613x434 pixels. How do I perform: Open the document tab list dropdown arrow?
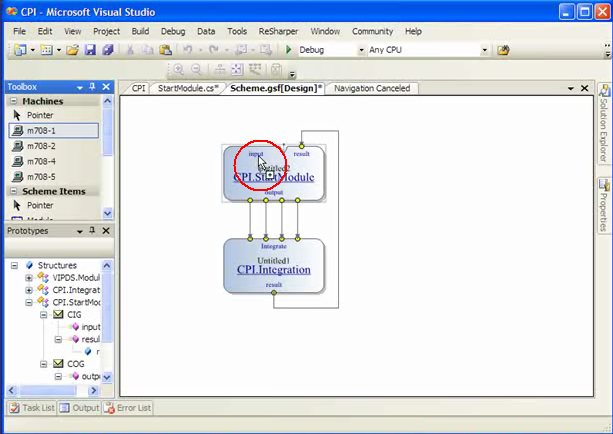[571, 88]
